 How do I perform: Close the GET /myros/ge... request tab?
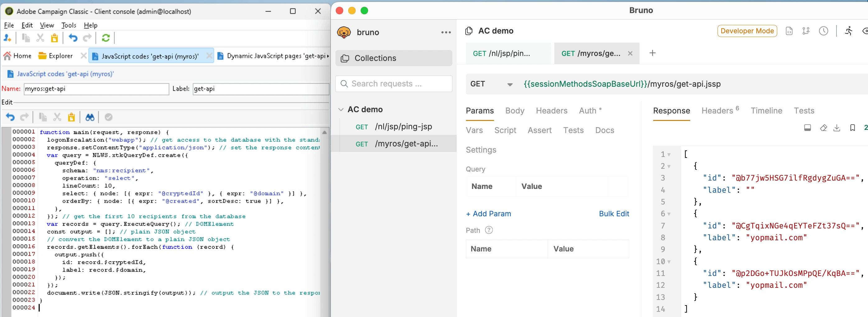[630, 53]
